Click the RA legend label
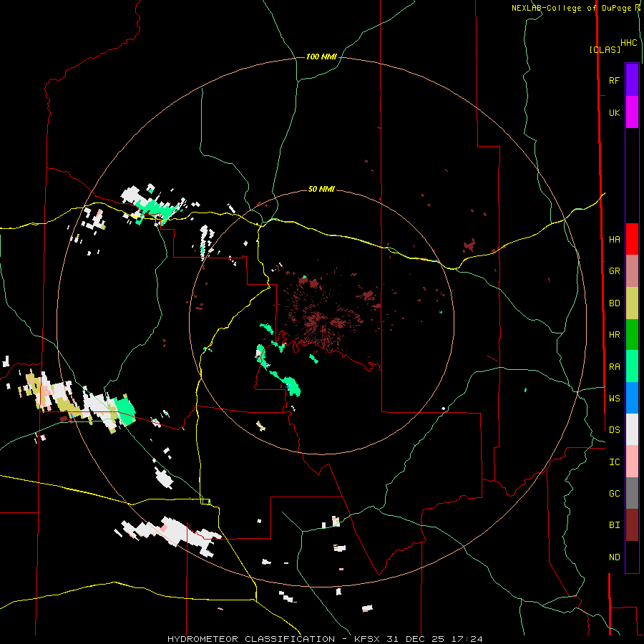 614,367
